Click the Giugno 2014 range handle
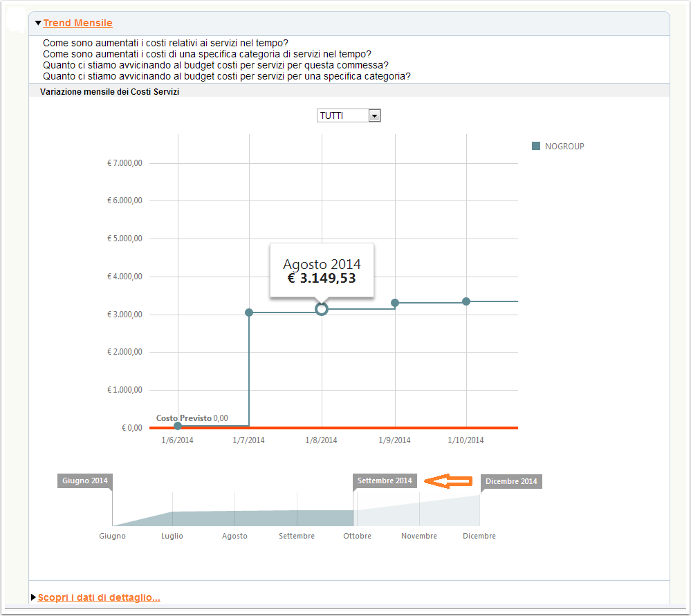Screen dimensions: 691x616 [84, 480]
